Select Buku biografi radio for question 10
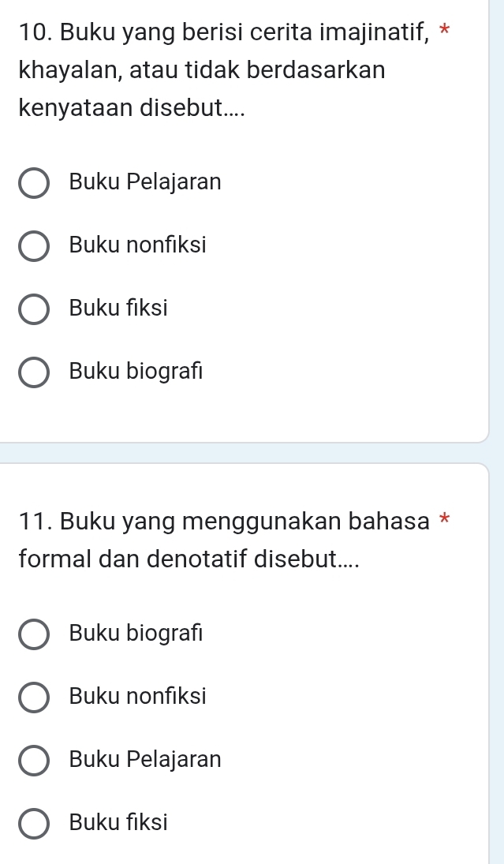 (x=32, y=372)
